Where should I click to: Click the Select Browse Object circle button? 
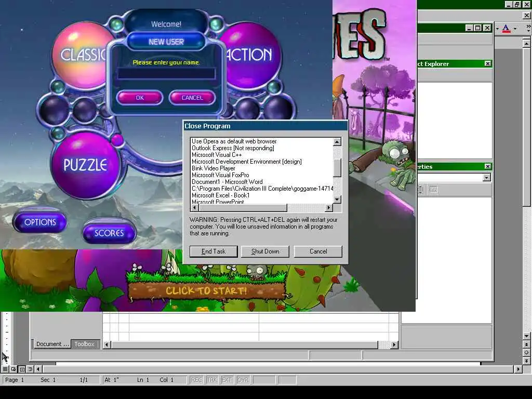[x=526, y=353]
